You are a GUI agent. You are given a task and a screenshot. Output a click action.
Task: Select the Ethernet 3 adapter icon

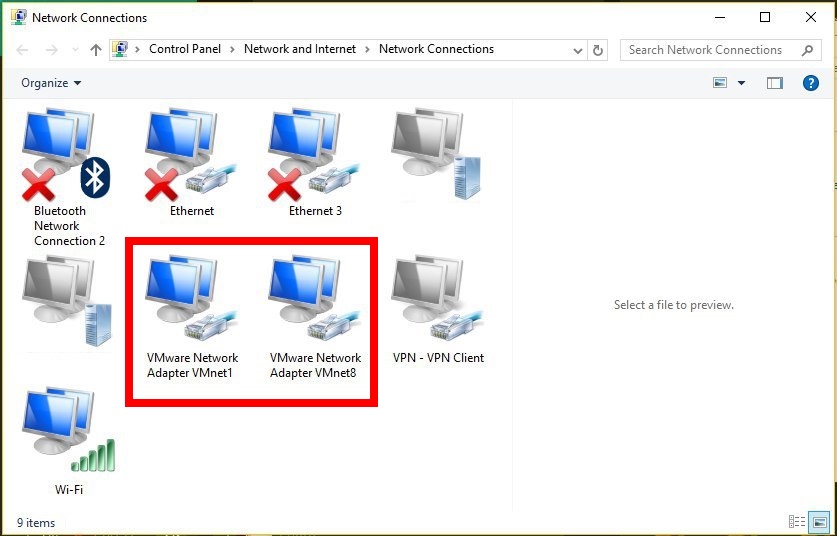click(x=313, y=154)
